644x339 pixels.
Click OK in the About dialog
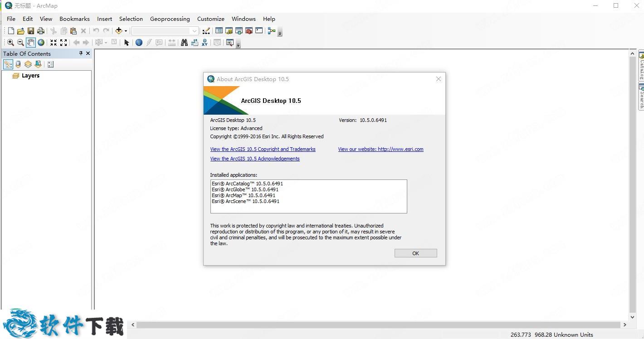point(415,253)
